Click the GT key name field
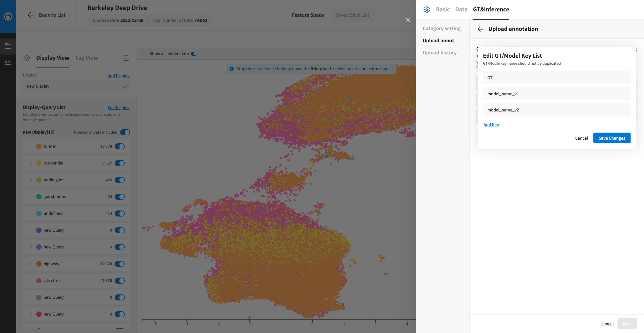The image size is (644, 333). (556, 78)
